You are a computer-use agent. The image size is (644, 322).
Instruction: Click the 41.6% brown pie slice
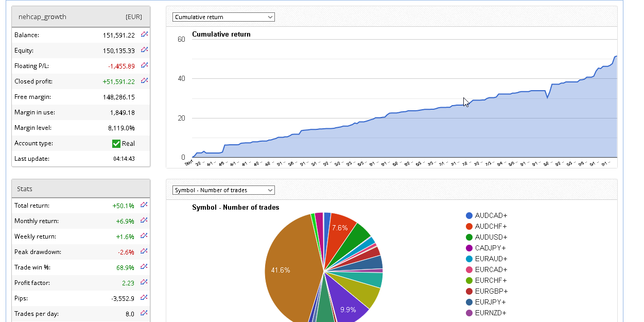(x=288, y=268)
